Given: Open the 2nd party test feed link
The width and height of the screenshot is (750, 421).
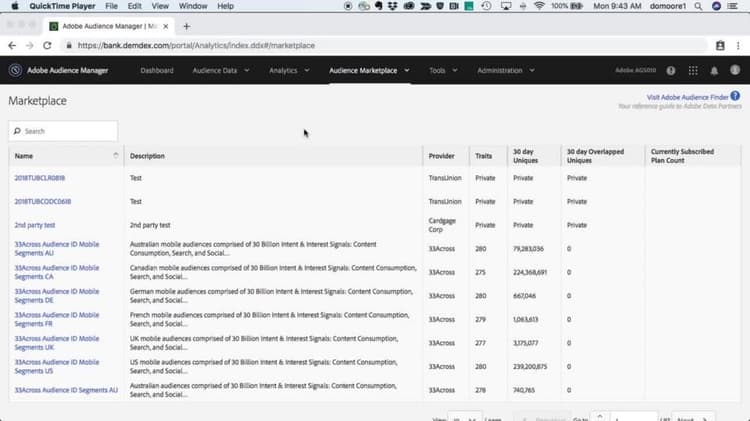Looking at the screenshot, I should [34, 225].
